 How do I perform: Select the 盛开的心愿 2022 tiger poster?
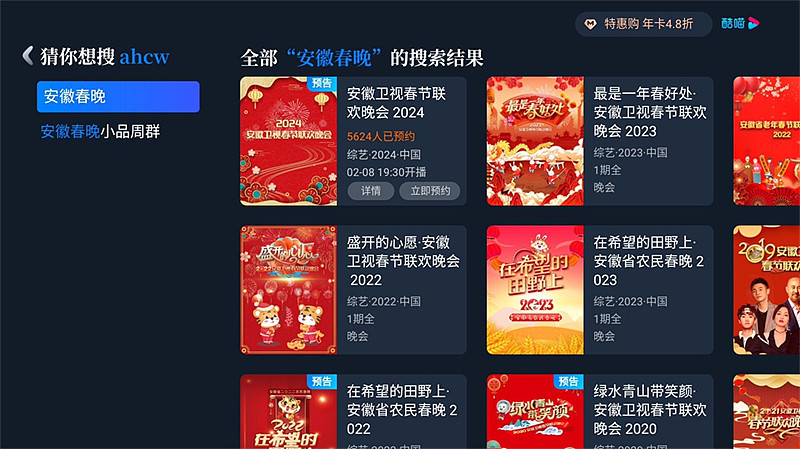[289, 290]
